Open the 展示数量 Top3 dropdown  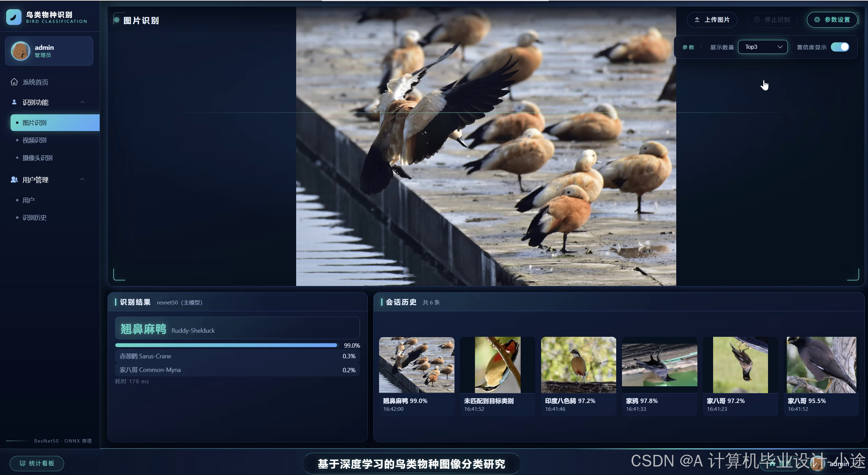[763, 47]
